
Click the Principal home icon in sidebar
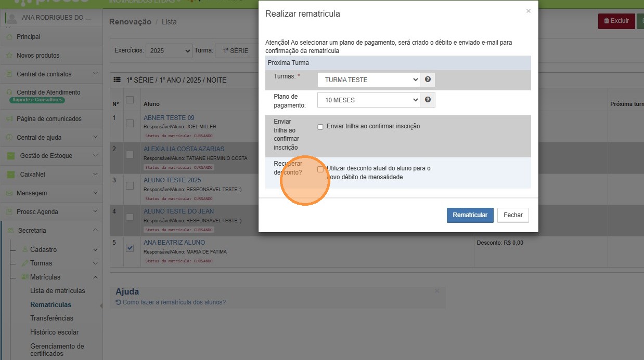(9, 37)
